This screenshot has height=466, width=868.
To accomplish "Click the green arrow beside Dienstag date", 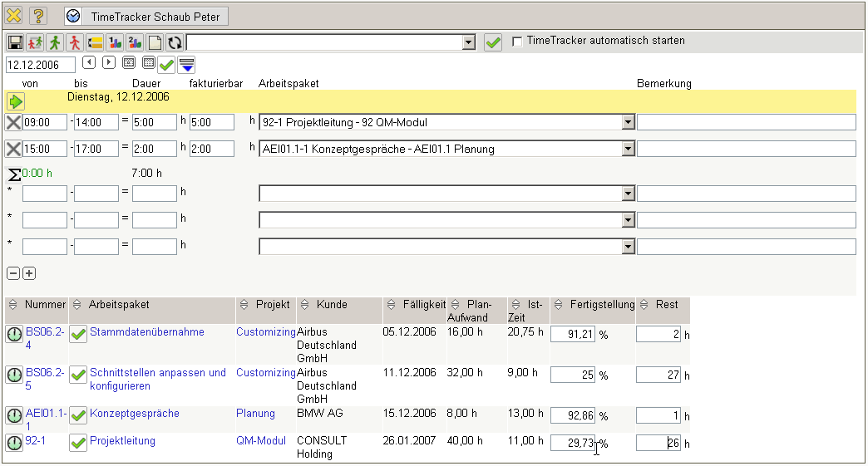I will 16,101.
